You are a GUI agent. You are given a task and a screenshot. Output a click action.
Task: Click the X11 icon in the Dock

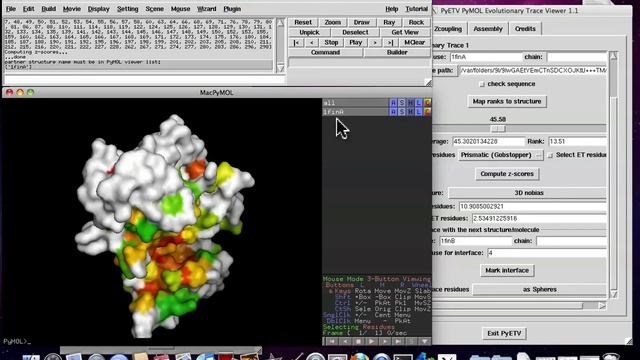[x=447, y=357]
